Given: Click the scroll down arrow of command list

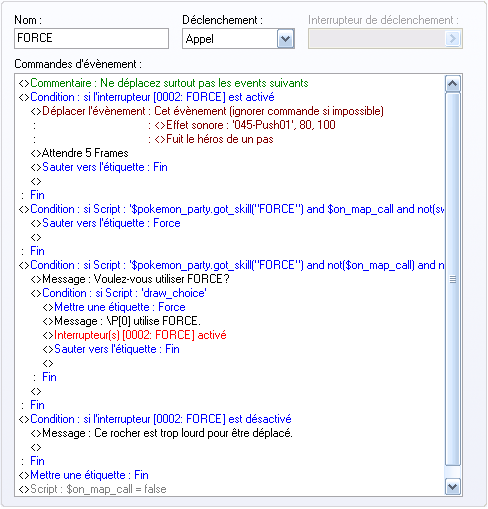Looking at the screenshot, I should (x=453, y=487).
